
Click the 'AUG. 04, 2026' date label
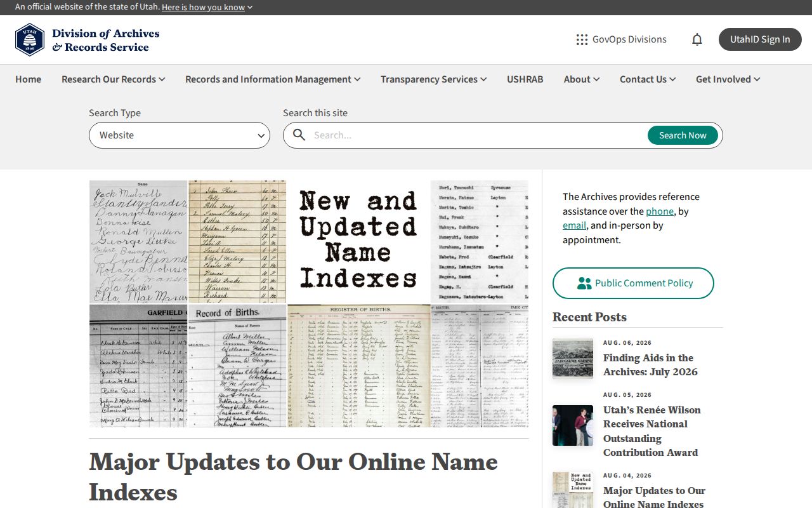point(627,476)
